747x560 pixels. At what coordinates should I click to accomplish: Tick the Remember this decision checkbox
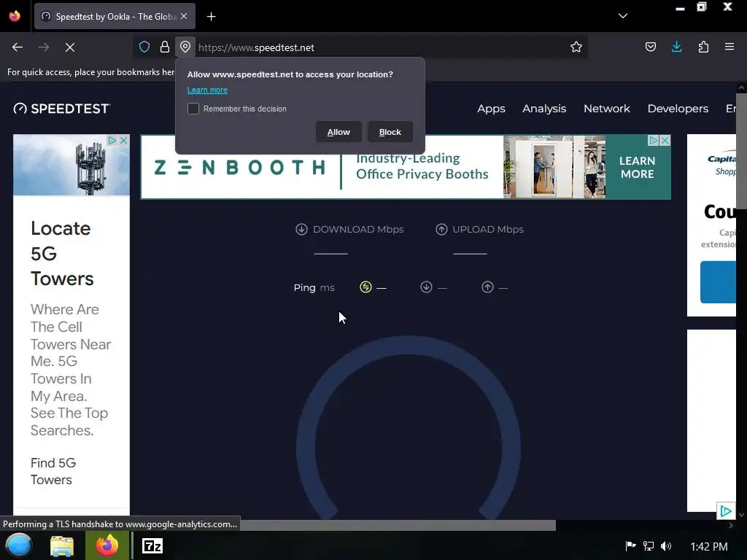click(193, 109)
